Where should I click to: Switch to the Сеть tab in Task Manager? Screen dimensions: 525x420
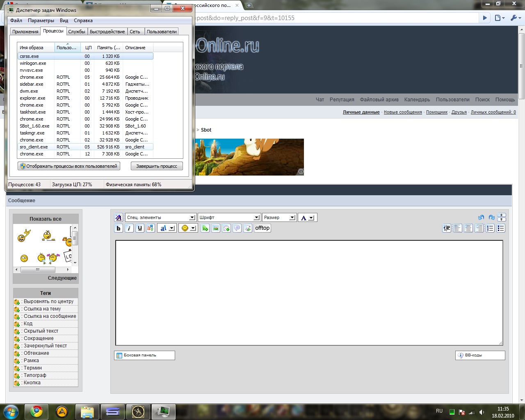pos(135,32)
